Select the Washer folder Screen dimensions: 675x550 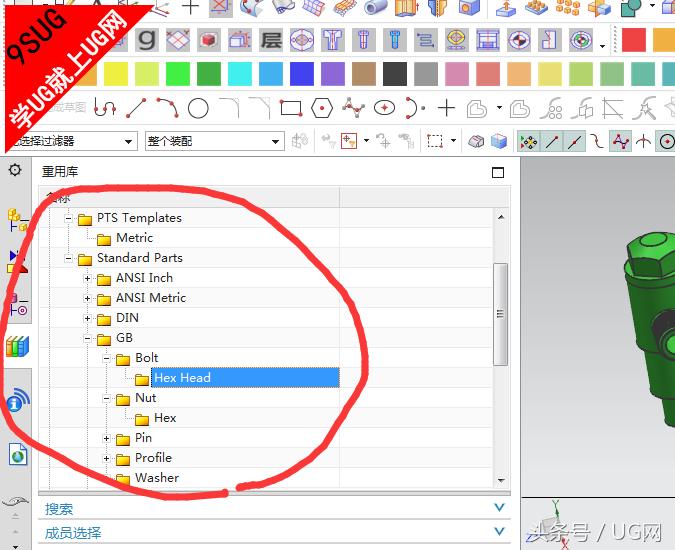(157, 478)
